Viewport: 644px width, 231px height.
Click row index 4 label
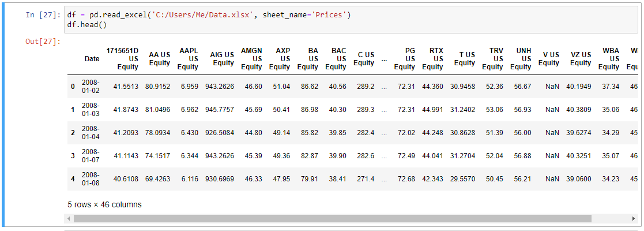coord(73,179)
